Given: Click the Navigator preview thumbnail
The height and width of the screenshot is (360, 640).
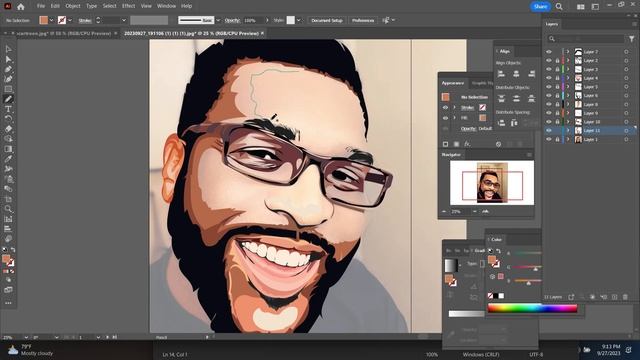Looking at the screenshot, I should point(492,183).
